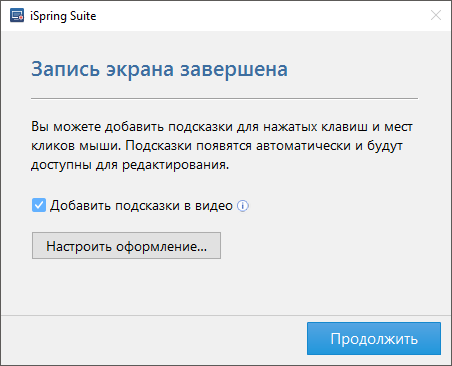452x366 pixels.
Task: Click the text line кликов мыши. Подсказки появятся
Action: click(217, 146)
